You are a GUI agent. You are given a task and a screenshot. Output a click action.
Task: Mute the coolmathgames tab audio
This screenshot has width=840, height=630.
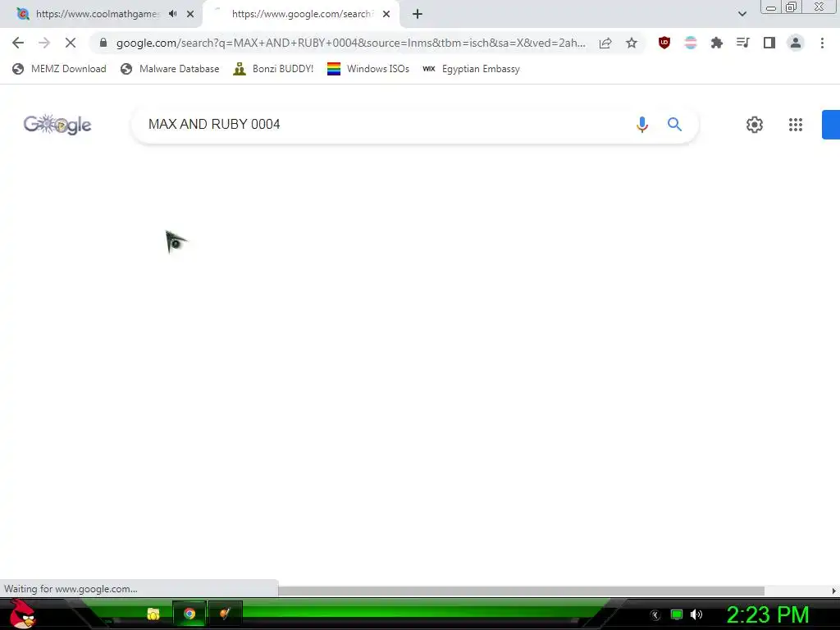[172, 14]
